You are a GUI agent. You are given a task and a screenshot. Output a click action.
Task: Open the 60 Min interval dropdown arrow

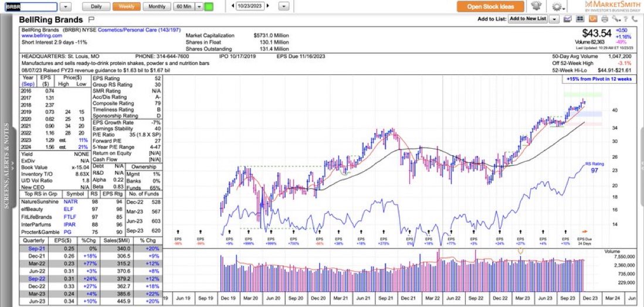[199, 6]
